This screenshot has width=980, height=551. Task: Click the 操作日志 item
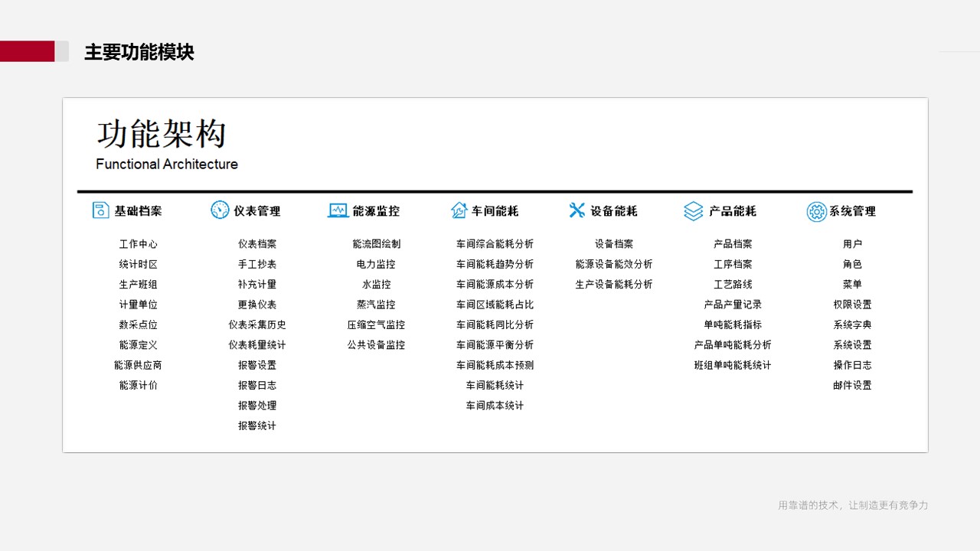tap(852, 365)
